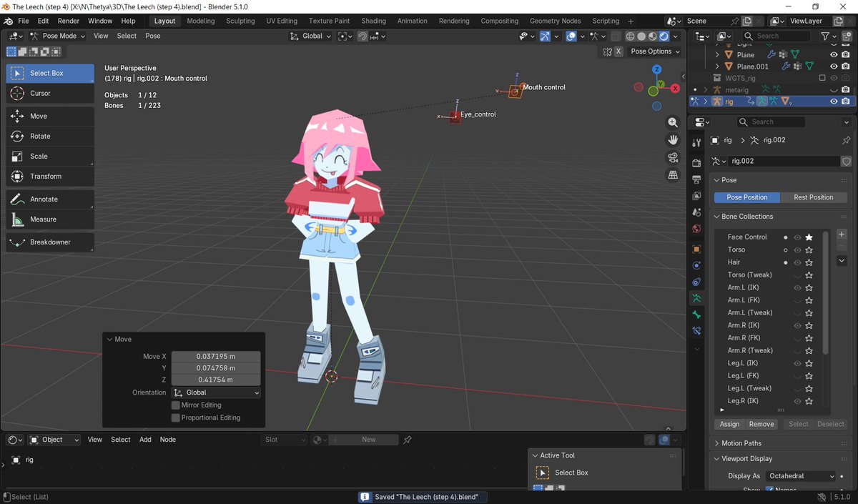
Task: Click the Move Z value field
Action: click(216, 380)
